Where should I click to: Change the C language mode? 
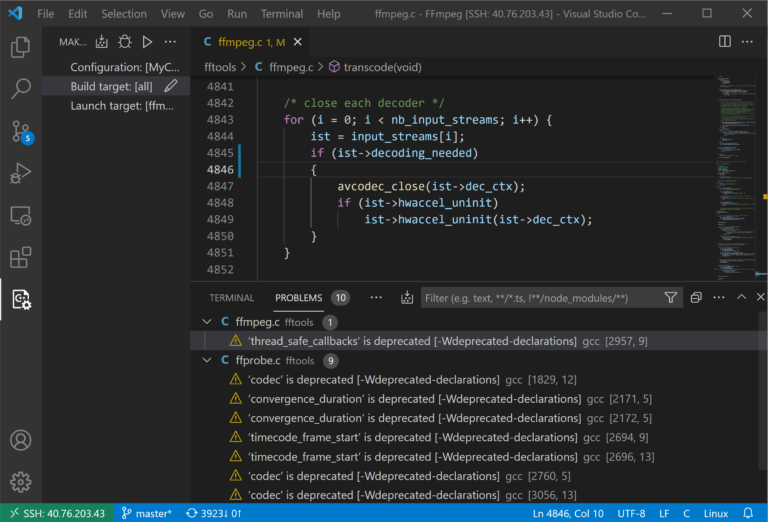(x=686, y=513)
